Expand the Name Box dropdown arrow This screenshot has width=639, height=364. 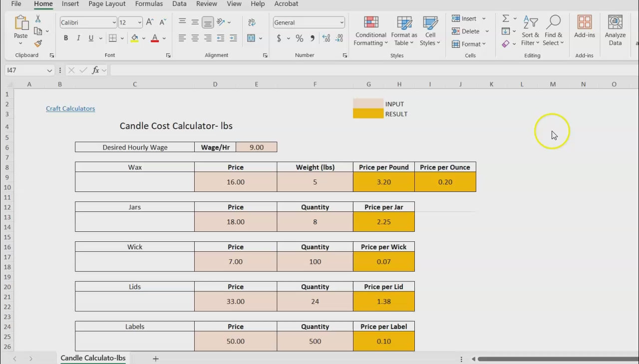tap(49, 71)
